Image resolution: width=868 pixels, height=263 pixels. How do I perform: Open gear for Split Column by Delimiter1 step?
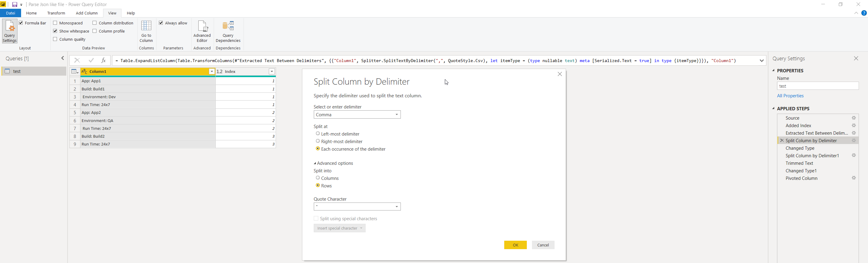pyautogui.click(x=854, y=155)
